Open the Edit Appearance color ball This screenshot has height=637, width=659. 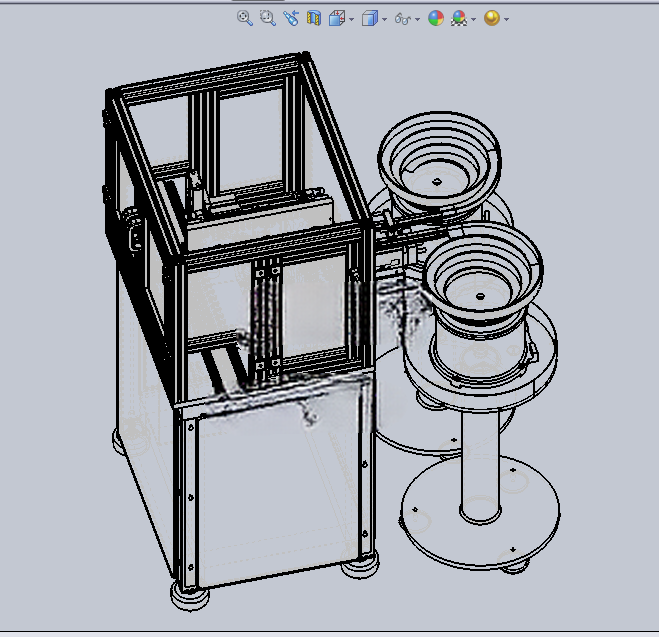436,18
